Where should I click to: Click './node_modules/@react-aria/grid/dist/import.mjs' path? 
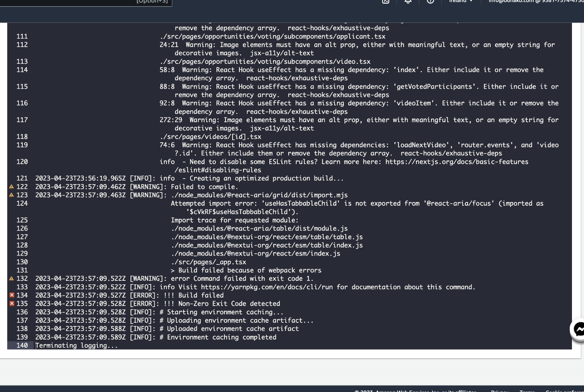tap(259, 195)
